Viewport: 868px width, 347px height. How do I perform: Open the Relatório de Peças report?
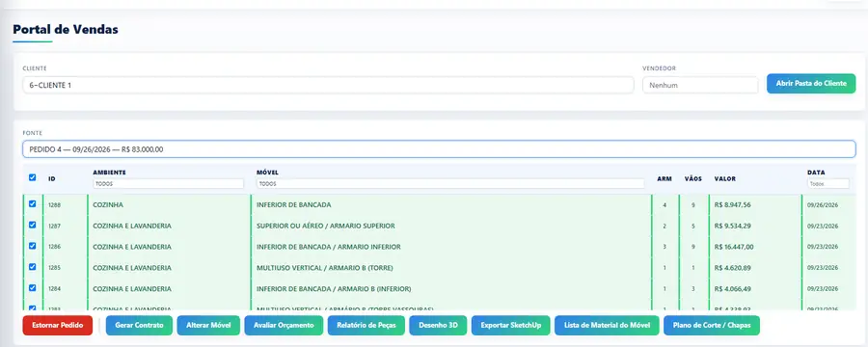366,326
